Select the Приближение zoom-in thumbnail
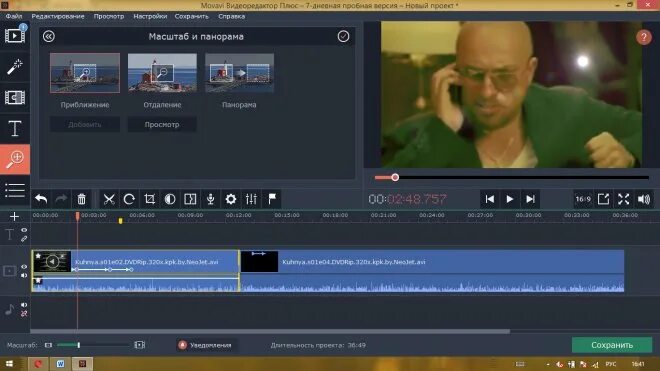 (x=85, y=73)
